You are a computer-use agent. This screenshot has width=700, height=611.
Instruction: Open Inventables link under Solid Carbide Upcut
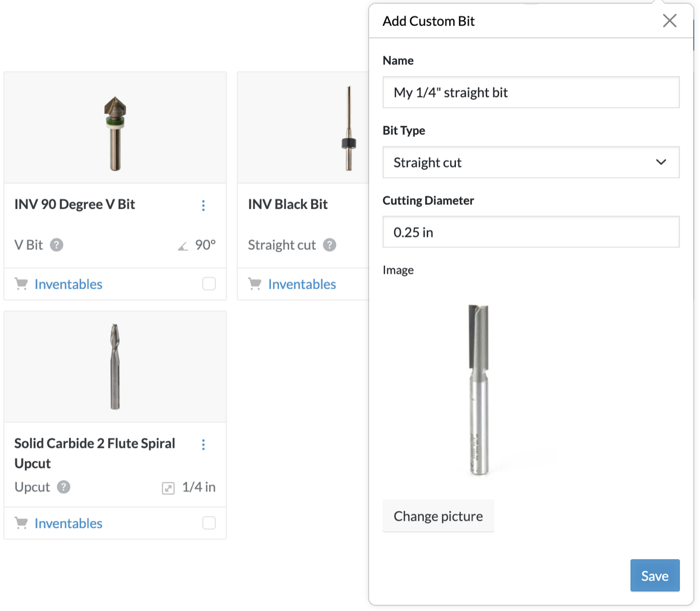click(69, 524)
